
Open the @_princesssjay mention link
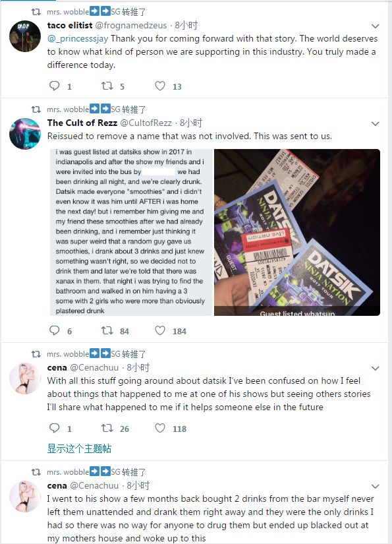pyautogui.click(x=78, y=38)
